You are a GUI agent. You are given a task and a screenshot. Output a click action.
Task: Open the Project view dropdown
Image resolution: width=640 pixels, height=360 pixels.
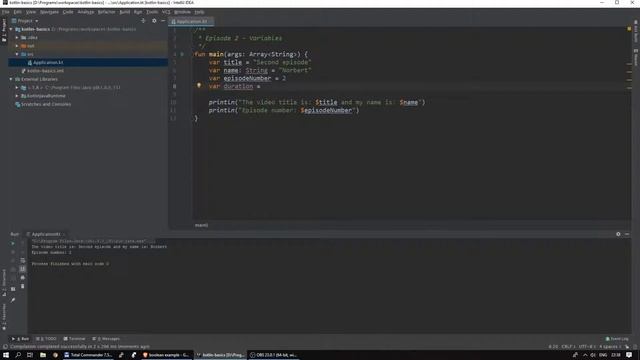[x=25, y=21]
